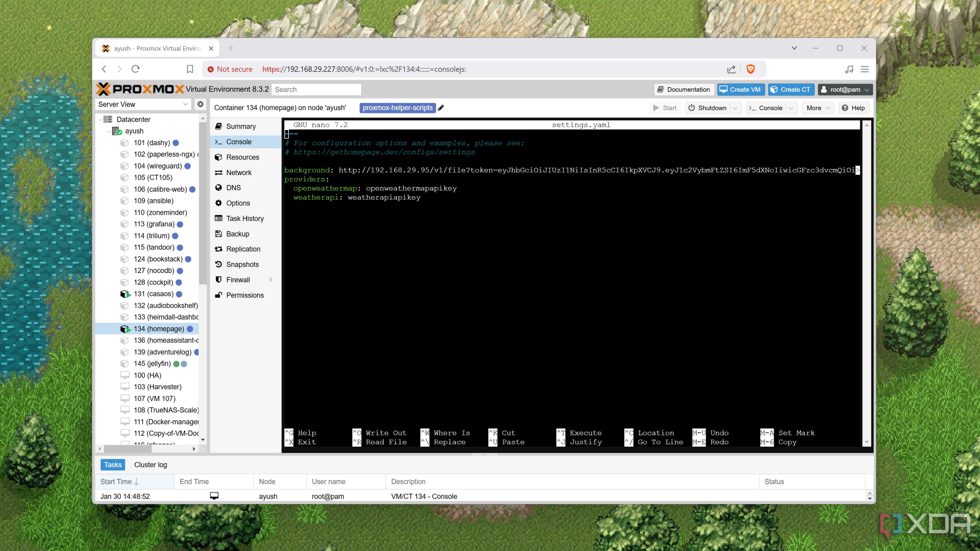Switch to the Tasks tab

click(113, 465)
